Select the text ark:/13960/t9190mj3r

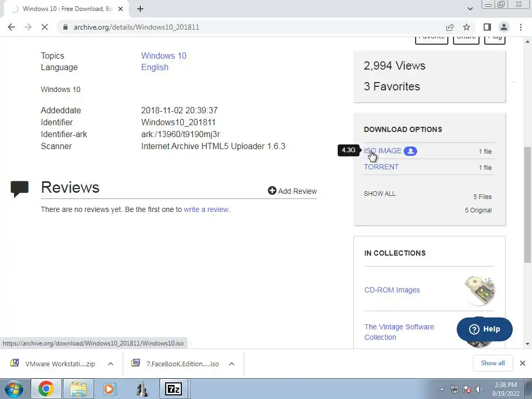(180, 135)
